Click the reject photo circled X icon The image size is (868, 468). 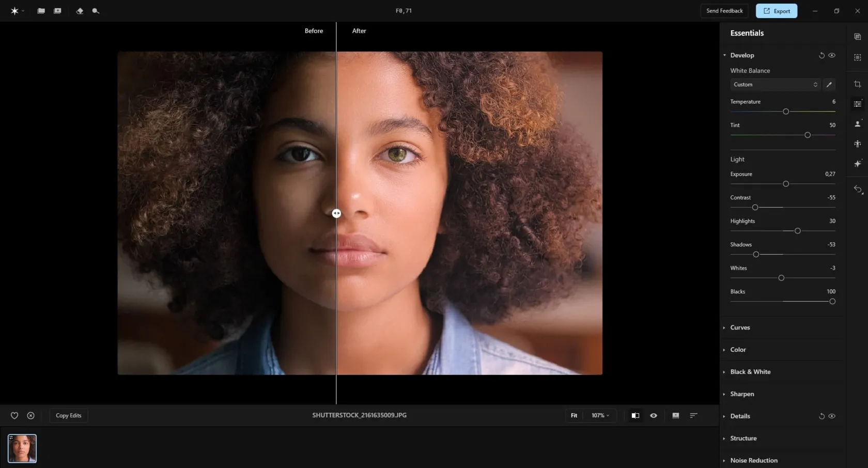click(x=31, y=416)
